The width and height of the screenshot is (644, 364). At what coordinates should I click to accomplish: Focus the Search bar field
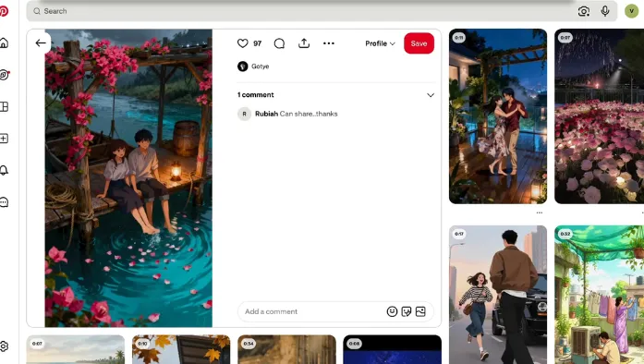322,11
